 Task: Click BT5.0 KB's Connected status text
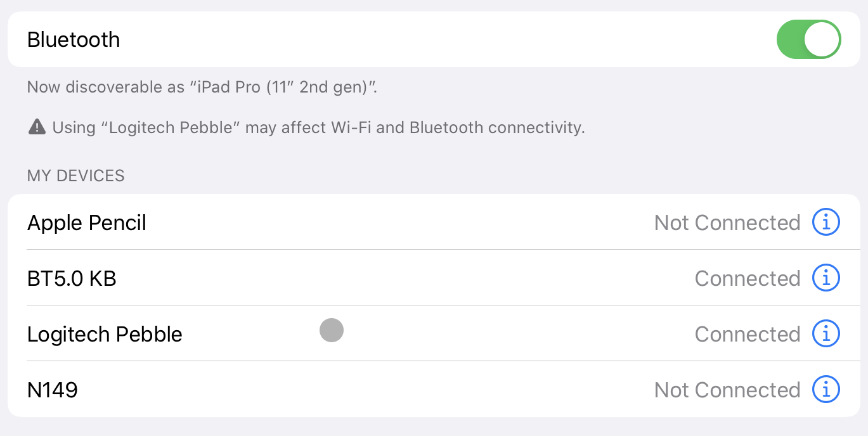748,278
